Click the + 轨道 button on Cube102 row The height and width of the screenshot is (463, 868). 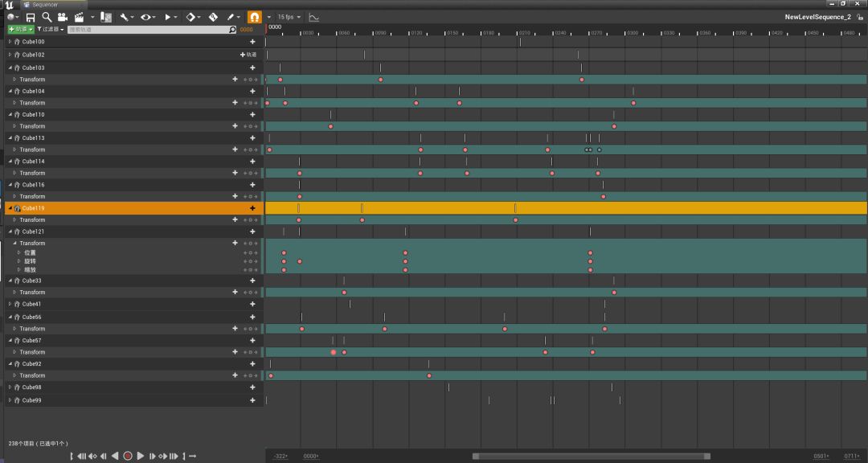[x=248, y=55]
